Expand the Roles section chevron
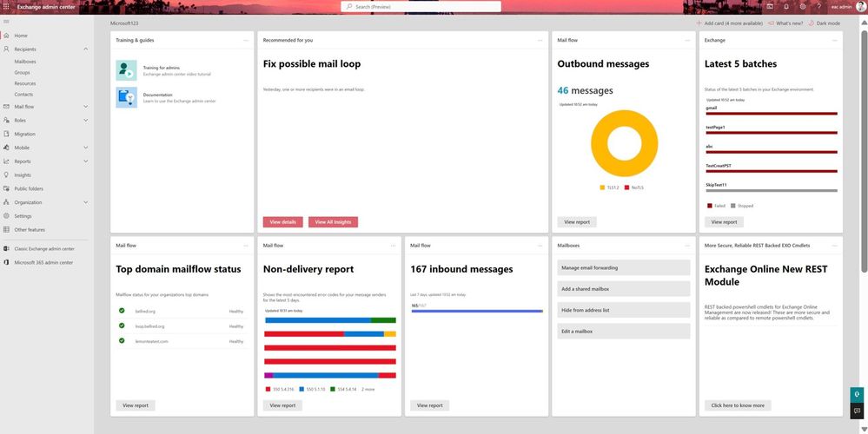 [x=86, y=120]
